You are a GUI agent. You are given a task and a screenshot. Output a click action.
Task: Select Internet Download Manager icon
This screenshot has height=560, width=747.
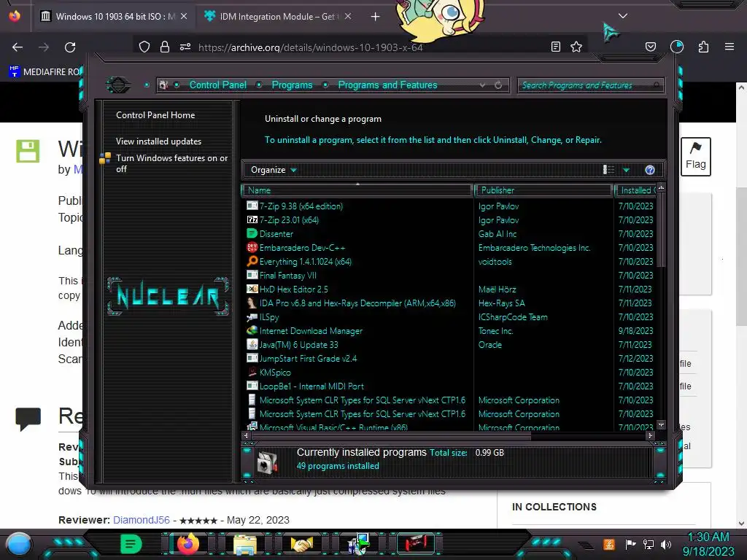point(252,330)
